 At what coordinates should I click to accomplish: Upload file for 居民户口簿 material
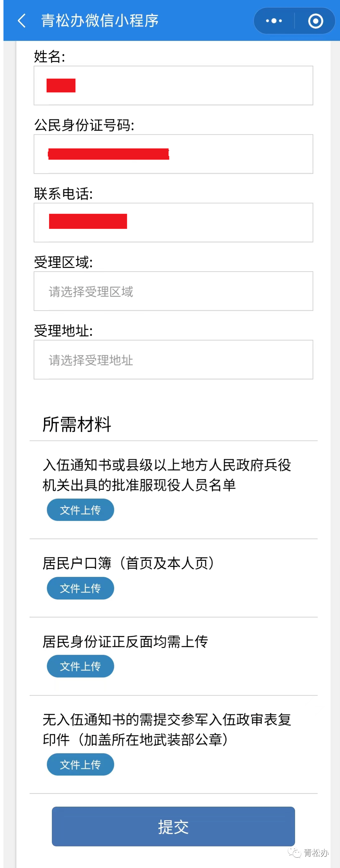80,588
